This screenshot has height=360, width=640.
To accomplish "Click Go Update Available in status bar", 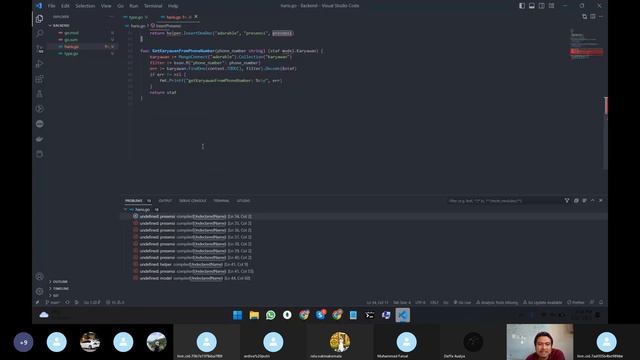I will (542, 302).
